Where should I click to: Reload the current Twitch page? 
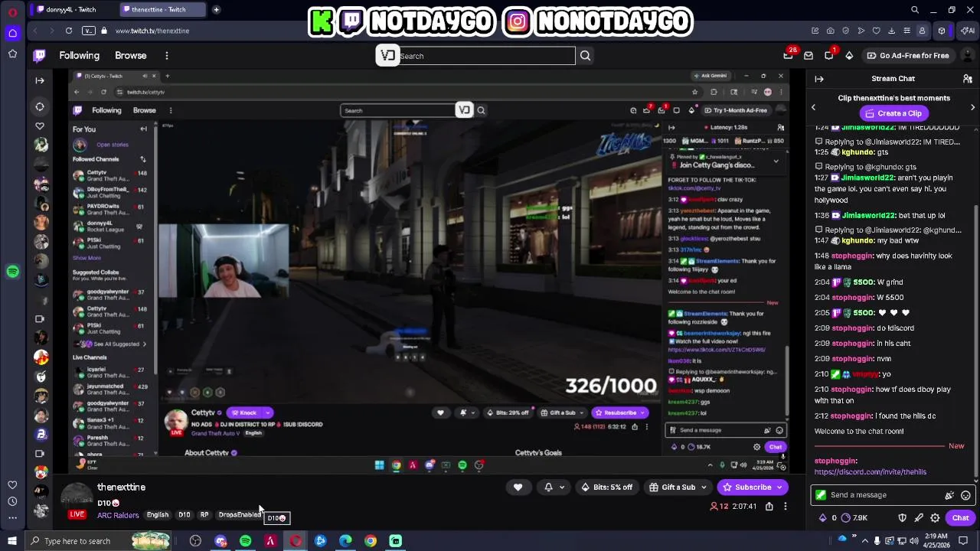pyautogui.click(x=69, y=31)
